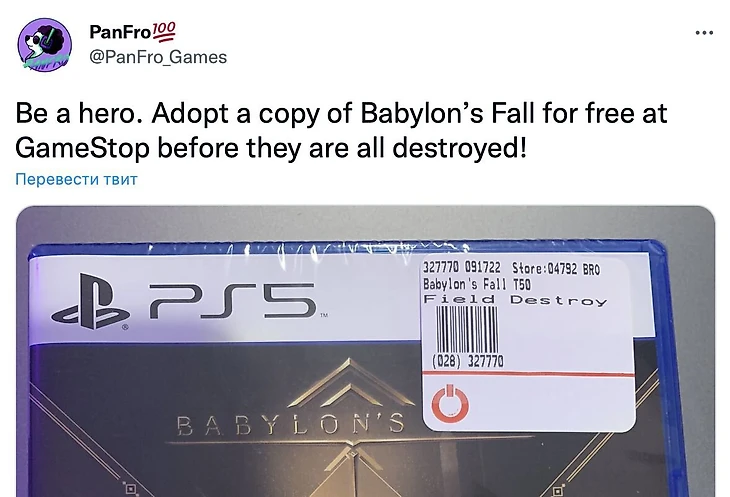Click the Store:04792 text on the label
Screen dimensions: 730x497
pyautogui.click(x=545, y=269)
